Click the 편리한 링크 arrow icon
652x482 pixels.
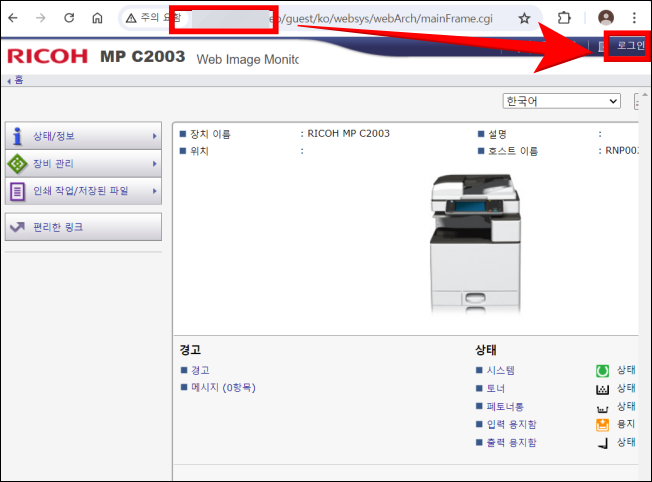[17, 227]
